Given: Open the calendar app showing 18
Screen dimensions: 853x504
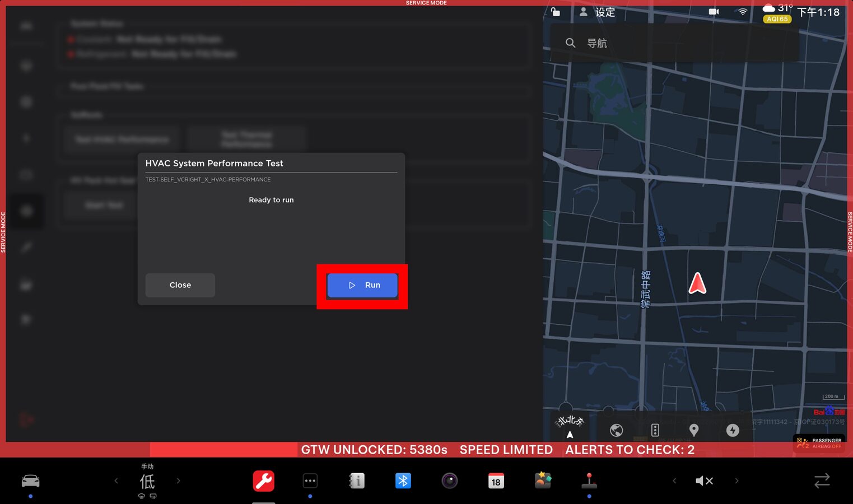Looking at the screenshot, I should point(496,481).
